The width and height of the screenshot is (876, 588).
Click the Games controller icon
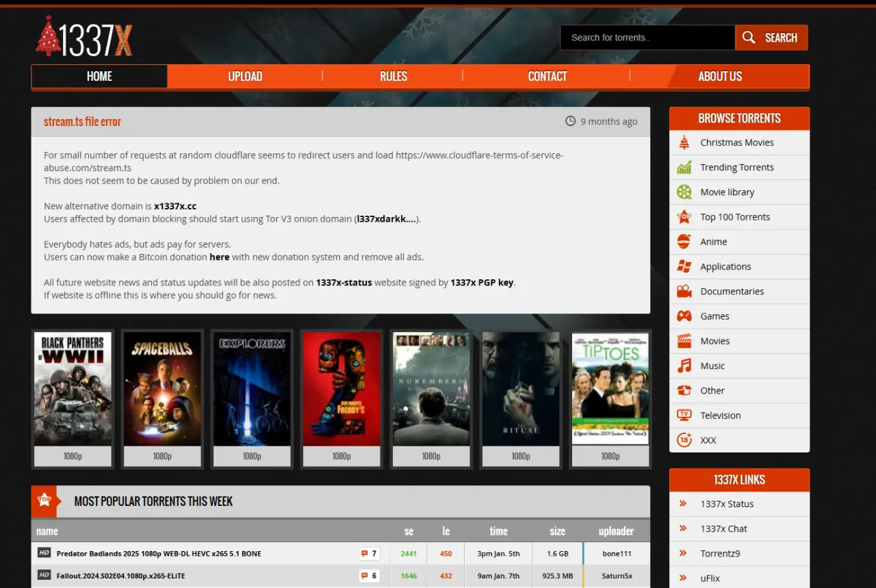[x=684, y=316]
